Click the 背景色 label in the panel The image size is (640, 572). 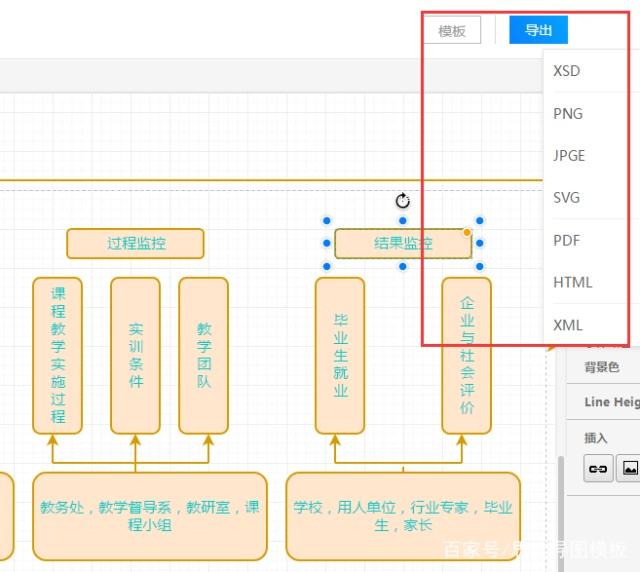[602, 367]
